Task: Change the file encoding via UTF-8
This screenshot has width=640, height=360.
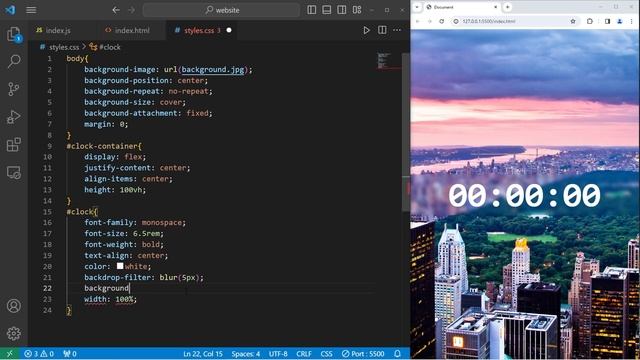Action: tap(278, 353)
